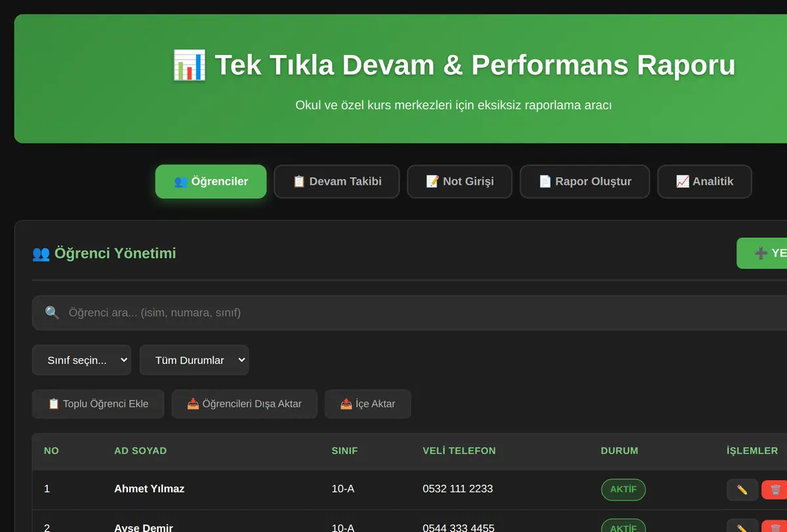The image size is (787, 532).
Task: Click Toplu Öğrenci Ekle button
Action: pyautogui.click(x=98, y=404)
